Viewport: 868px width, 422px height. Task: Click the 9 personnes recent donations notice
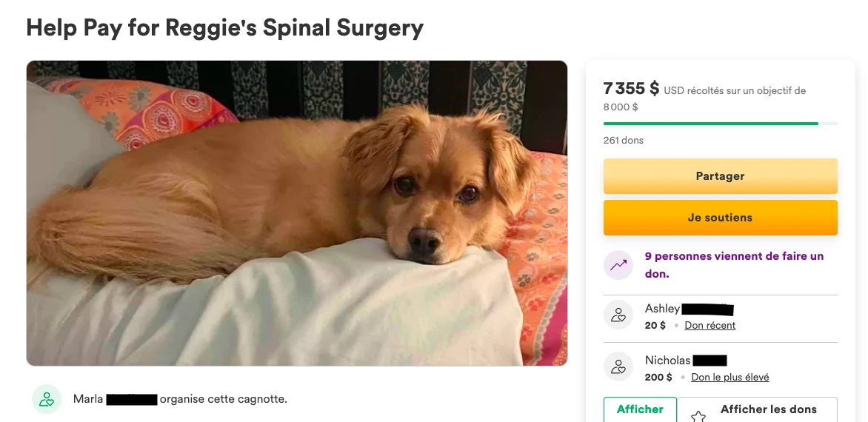734,264
